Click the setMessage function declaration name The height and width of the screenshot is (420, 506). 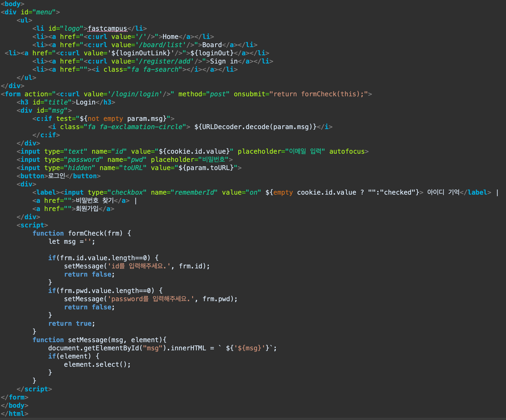pos(88,340)
